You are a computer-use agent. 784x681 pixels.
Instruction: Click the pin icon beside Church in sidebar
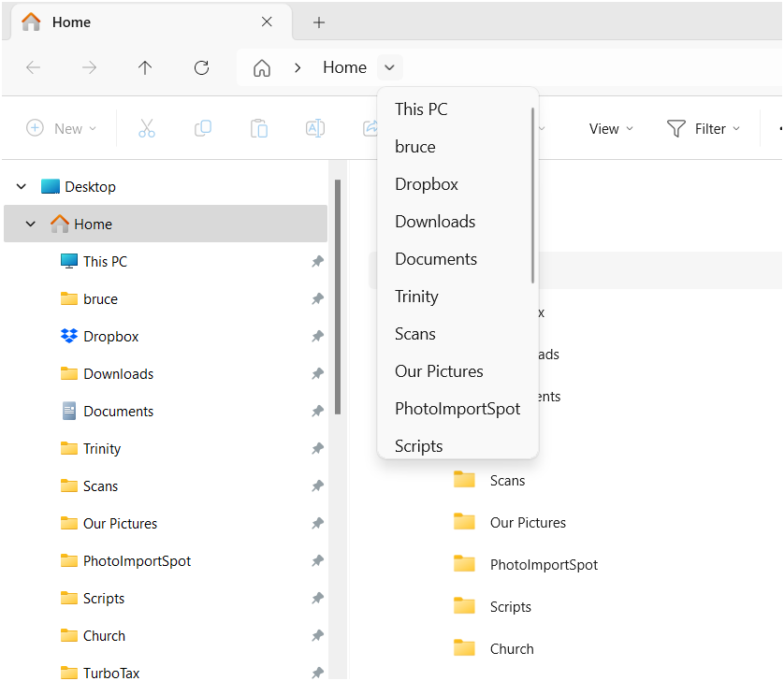coord(317,635)
